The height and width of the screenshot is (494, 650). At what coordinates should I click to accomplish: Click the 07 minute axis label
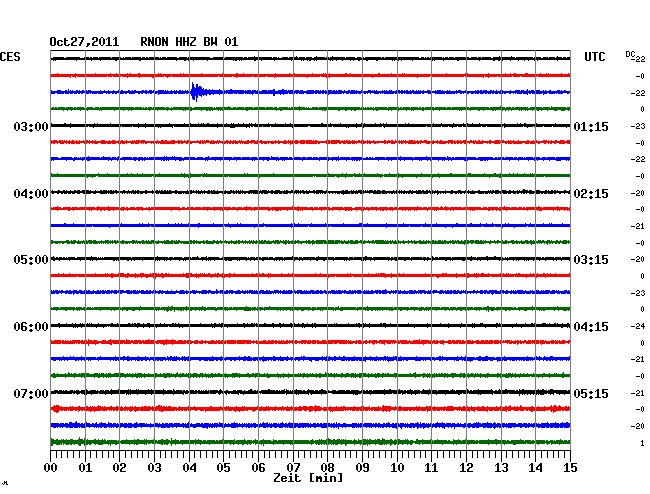click(x=293, y=468)
